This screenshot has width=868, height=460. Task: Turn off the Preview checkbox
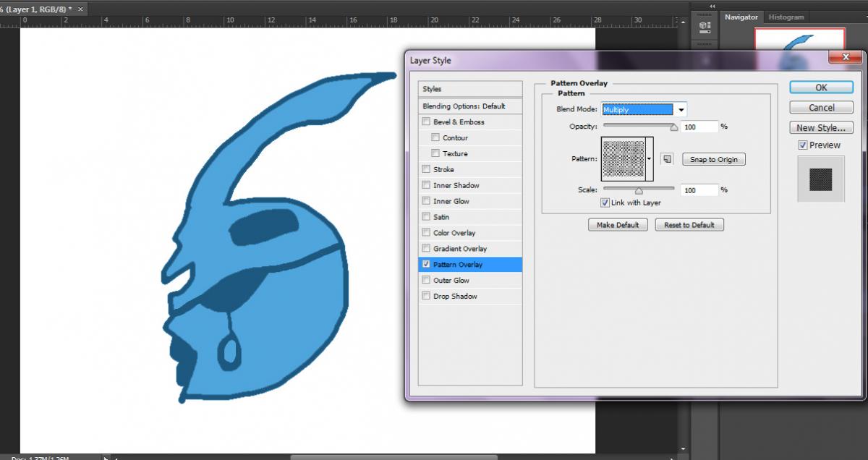(x=802, y=145)
